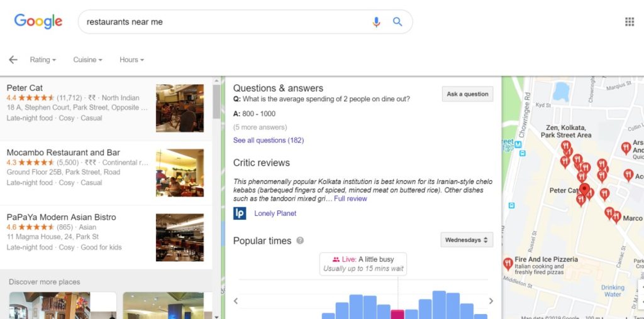This screenshot has height=319, width=644.
Task: Start voice search with microphone icon
Action: point(376,22)
